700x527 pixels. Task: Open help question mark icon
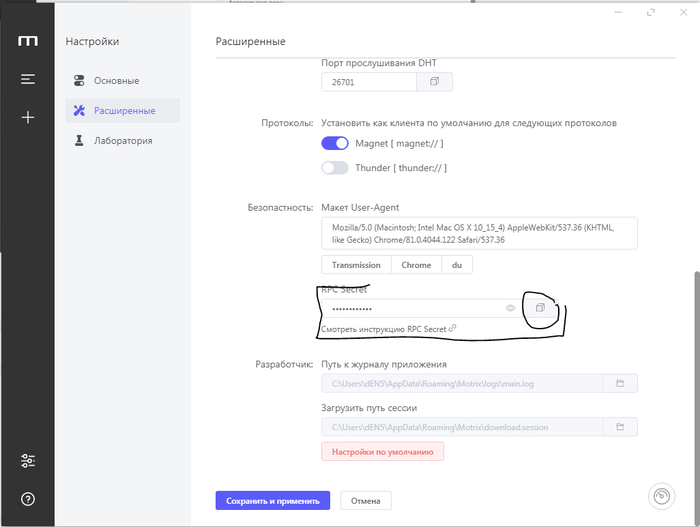(28, 499)
